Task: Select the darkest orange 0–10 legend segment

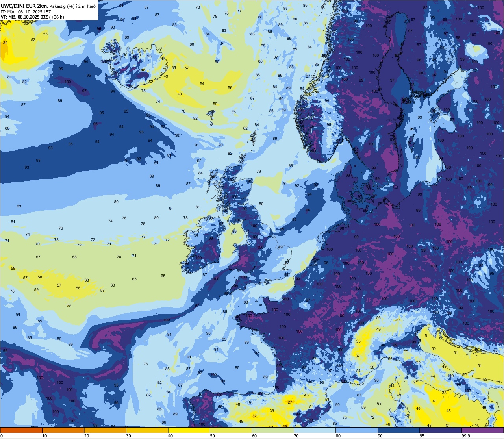Action: (21, 430)
